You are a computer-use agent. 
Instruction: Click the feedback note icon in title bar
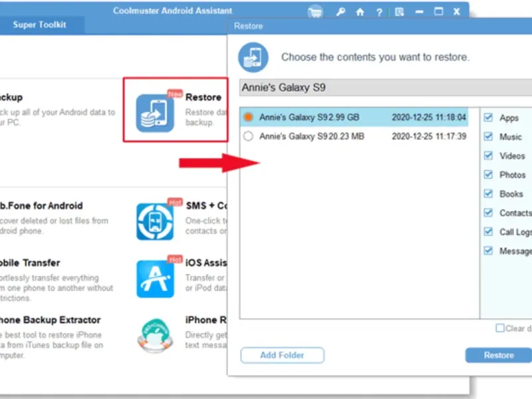point(400,12)
